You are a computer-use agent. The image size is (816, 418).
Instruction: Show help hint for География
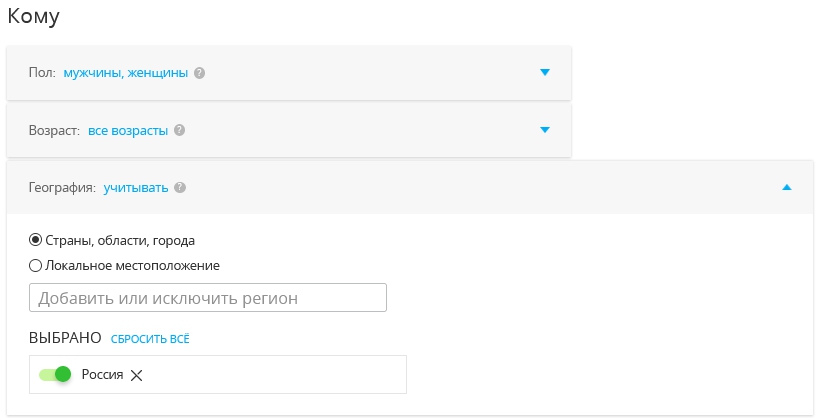[180, 187]
